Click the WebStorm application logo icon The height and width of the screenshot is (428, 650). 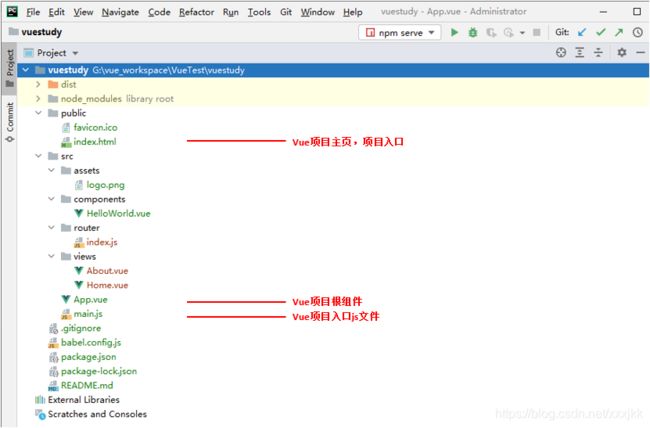12,12
